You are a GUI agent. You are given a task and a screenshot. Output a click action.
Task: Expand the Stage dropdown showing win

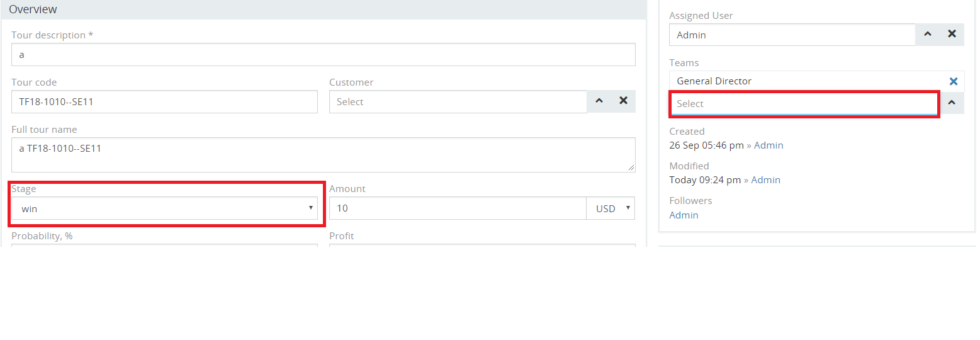164,208
